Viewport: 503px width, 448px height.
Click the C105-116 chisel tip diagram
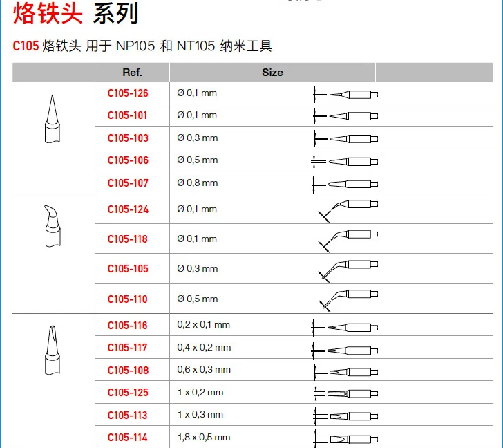[x=345, y=327]
